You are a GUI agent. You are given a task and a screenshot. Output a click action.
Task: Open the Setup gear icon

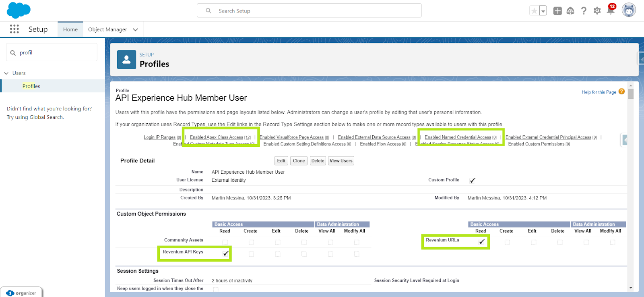597,11
